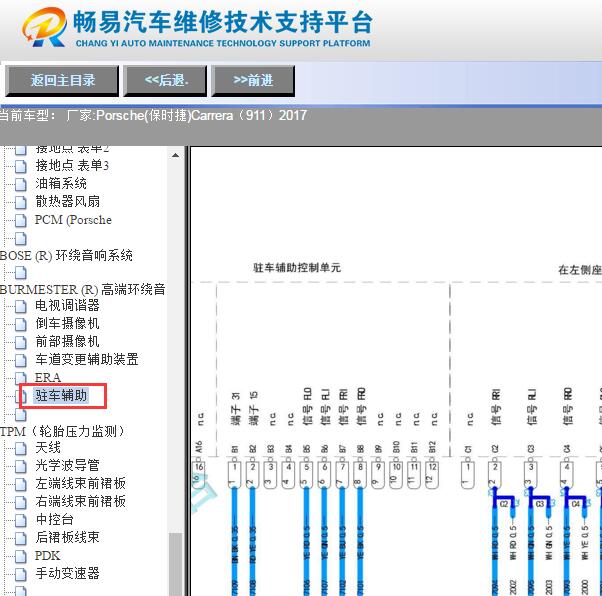Click the page icon beside 电视调谐器

tap(21, 306)
